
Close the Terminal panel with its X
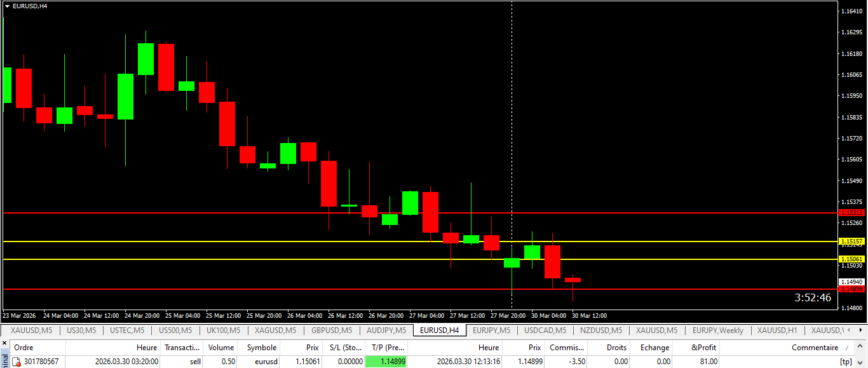tap(4, 343)
